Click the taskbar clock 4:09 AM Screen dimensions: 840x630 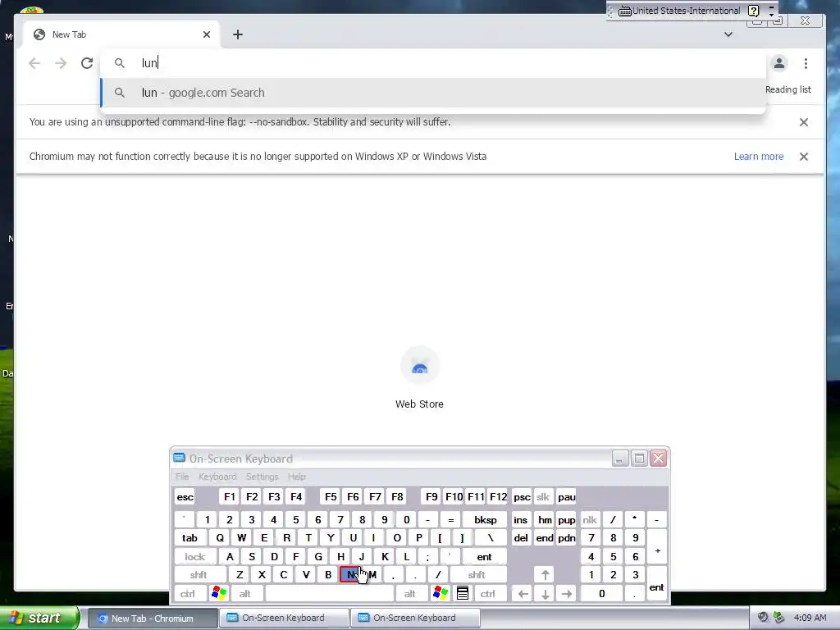(810, 618)
